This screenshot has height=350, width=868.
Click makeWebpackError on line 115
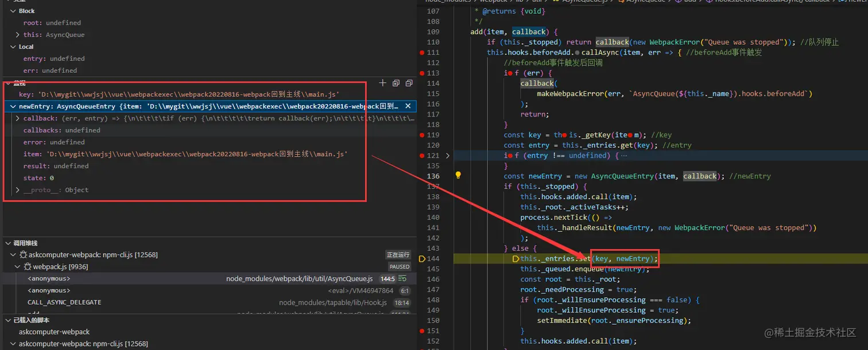569,94
